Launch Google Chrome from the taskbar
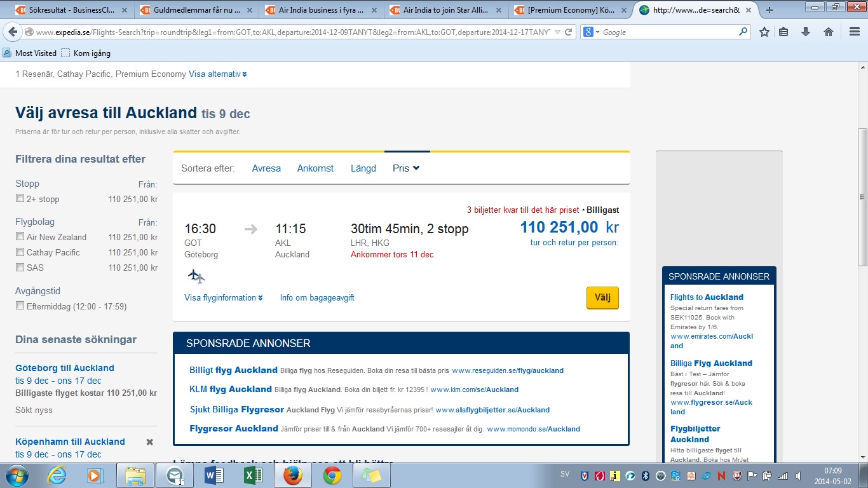The image size is (868, 488). pos(332,475)
